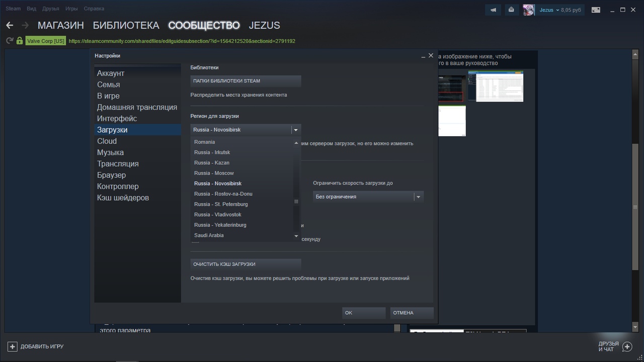Click the forward navigation arrow

tap(25, 25)
